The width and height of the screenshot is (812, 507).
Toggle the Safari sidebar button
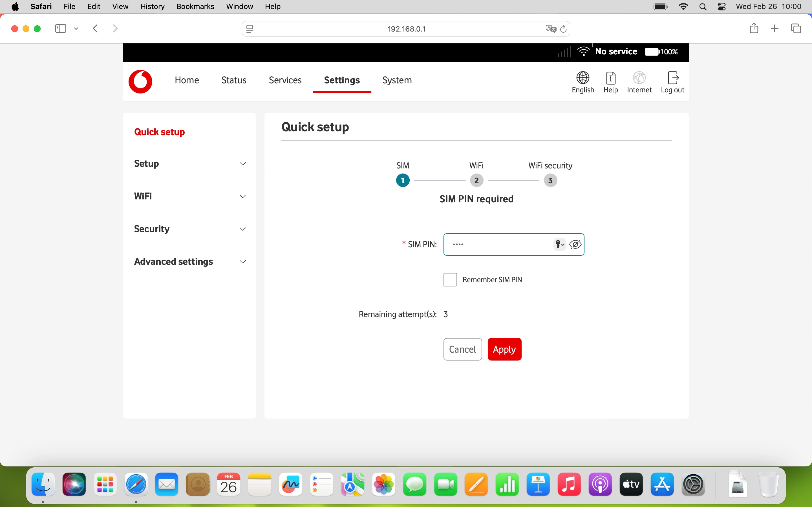[60, 28]
